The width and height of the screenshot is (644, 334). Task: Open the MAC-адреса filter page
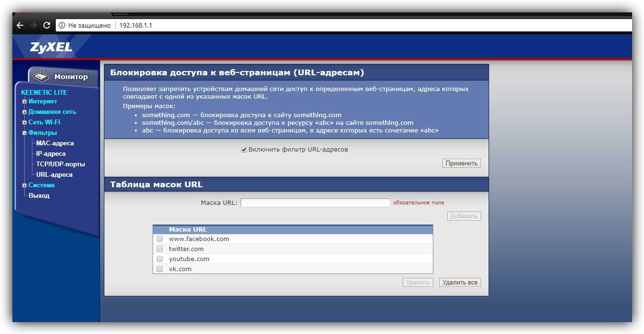click(55, 143)
